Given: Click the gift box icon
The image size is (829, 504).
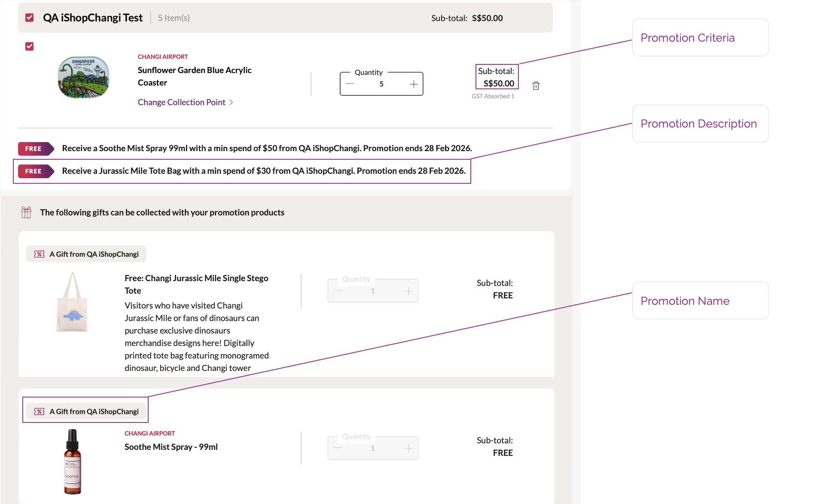Looking at the screenshot, I should point(26,212).
